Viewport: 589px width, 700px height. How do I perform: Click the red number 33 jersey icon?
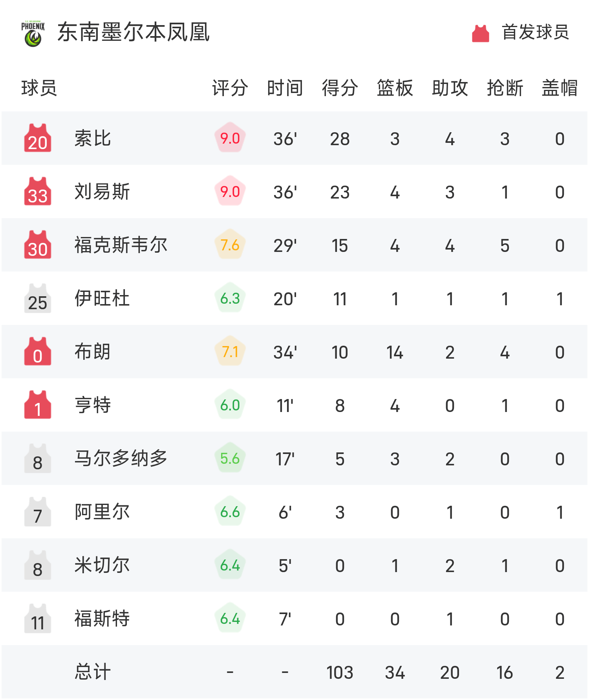[38, 191]
